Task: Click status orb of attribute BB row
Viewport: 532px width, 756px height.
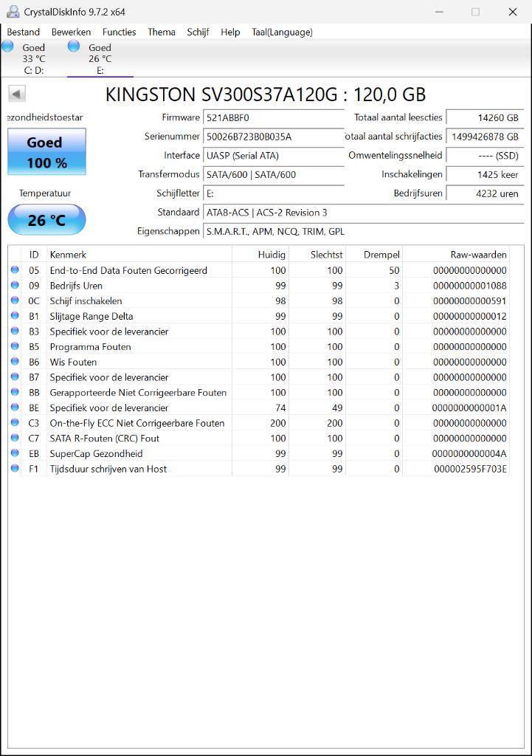Action: tap(15, 392)
